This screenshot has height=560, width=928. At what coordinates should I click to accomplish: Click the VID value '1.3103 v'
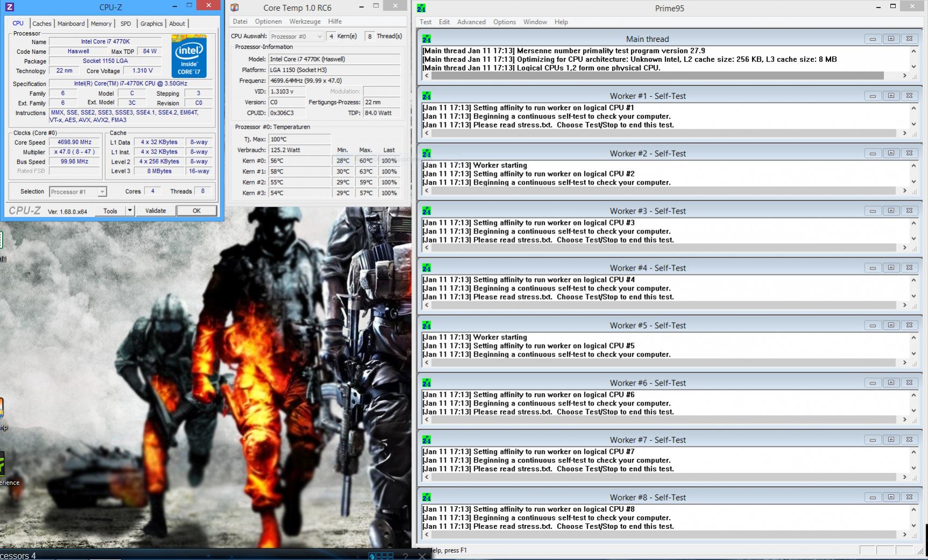click(287, 91)
